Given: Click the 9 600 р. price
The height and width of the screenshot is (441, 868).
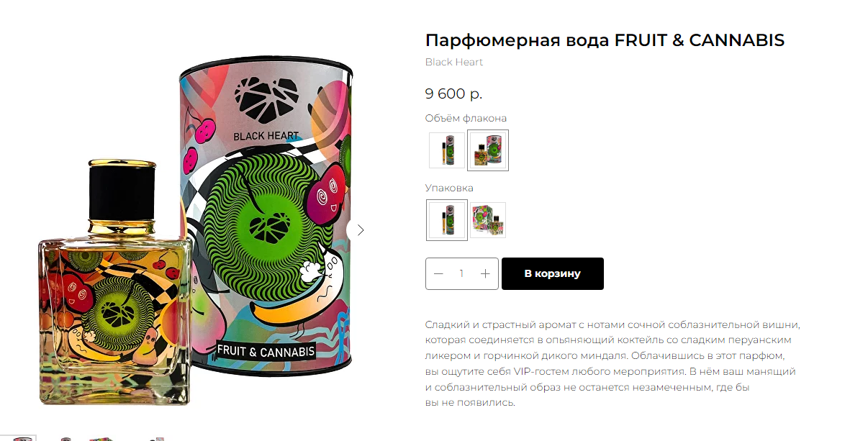Looking at the screenshot, I should click(x=453, y=94).
